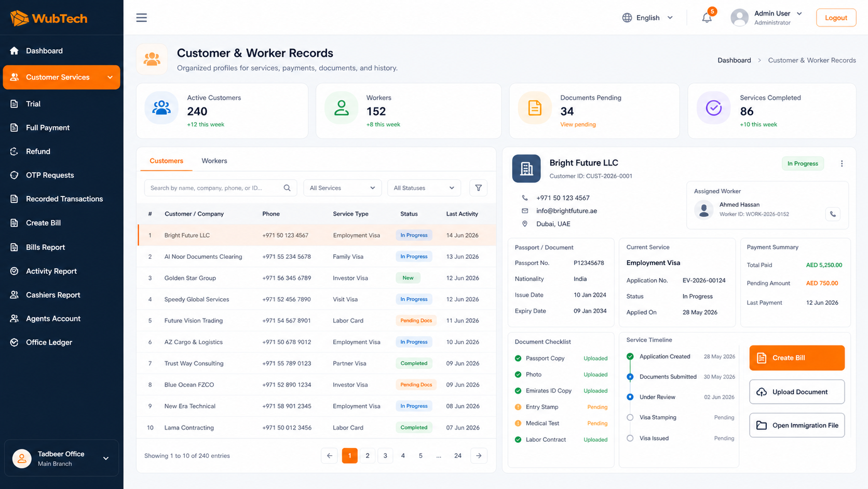The width and height of the screenshot is (868, 489).
Task: Expand the Tadbeer Office branch selector
Action: point(61,458)
